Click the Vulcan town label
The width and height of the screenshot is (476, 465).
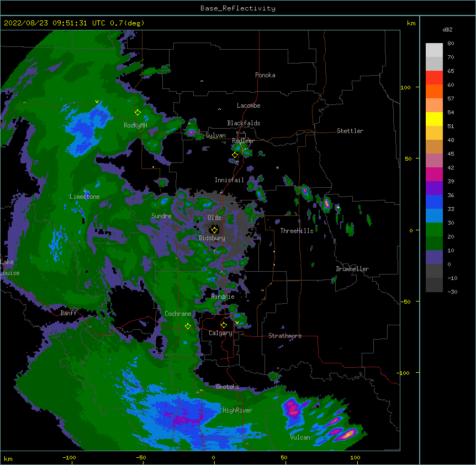pyautogui.click(x=300, y=437)
